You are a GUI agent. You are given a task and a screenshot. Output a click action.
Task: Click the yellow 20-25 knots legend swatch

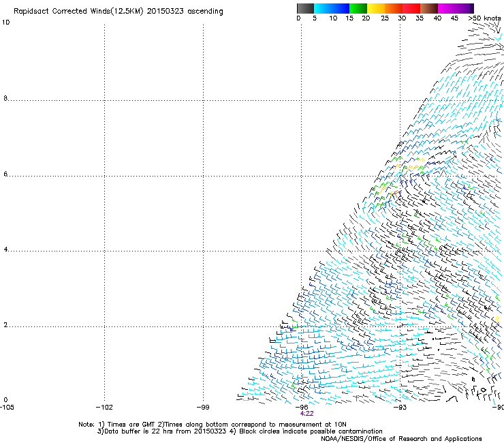tap(376, 8)
